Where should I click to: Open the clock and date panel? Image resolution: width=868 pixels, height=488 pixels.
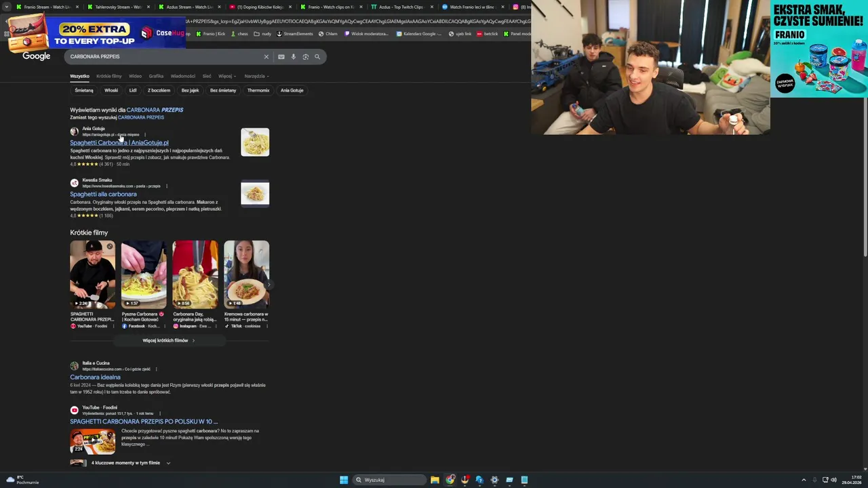point(852,480)
